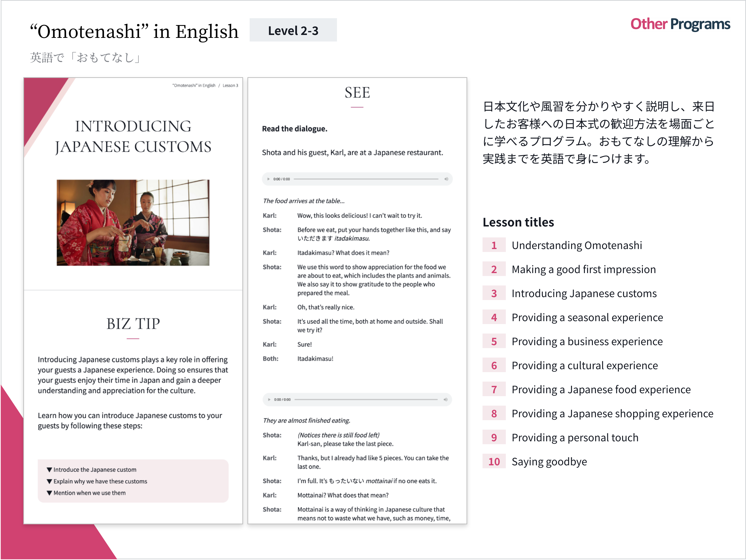Click the Lesson 3 breadcrumb text
The image size is (746, 560).
230,86
